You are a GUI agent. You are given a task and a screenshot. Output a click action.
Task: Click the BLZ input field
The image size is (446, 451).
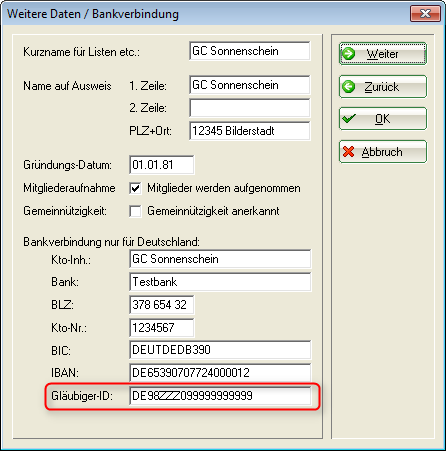pyautogui.click(x=162, y=305)
